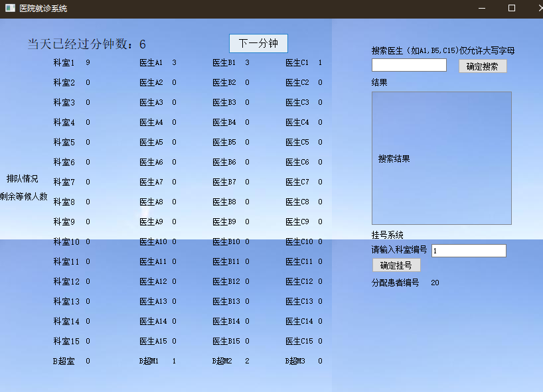Click the 医生C4 label
Screen dimensions: 543x392
point(297,123)
